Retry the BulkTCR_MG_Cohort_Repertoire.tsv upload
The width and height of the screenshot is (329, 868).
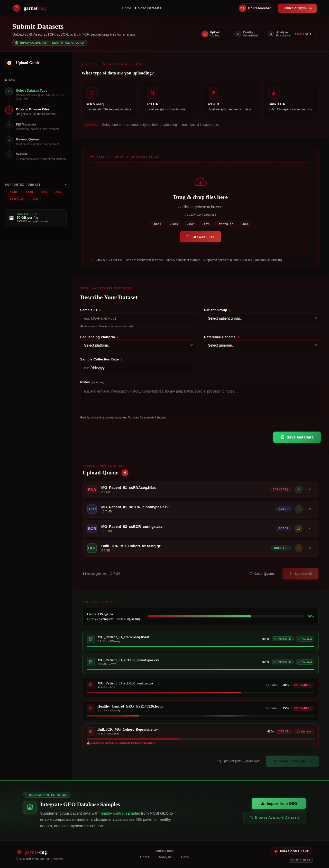click(x=304, y=731)
